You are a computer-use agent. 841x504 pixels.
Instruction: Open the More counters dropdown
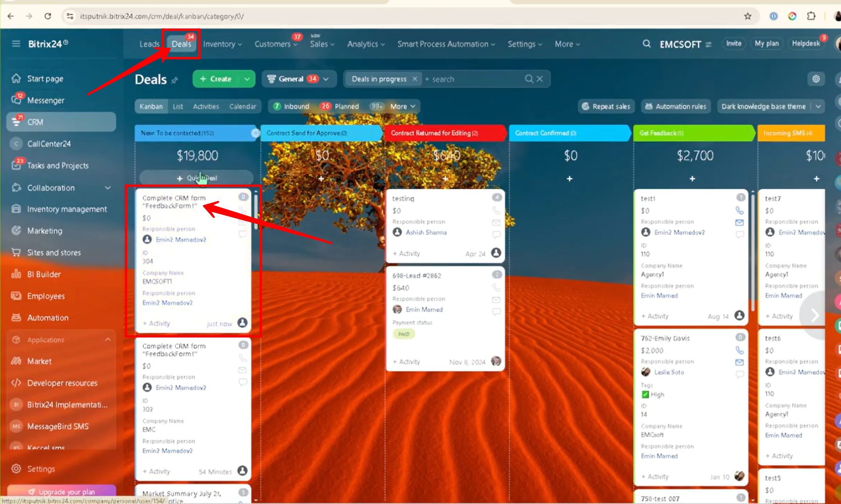pyautogui.click(x=403, y=106)
